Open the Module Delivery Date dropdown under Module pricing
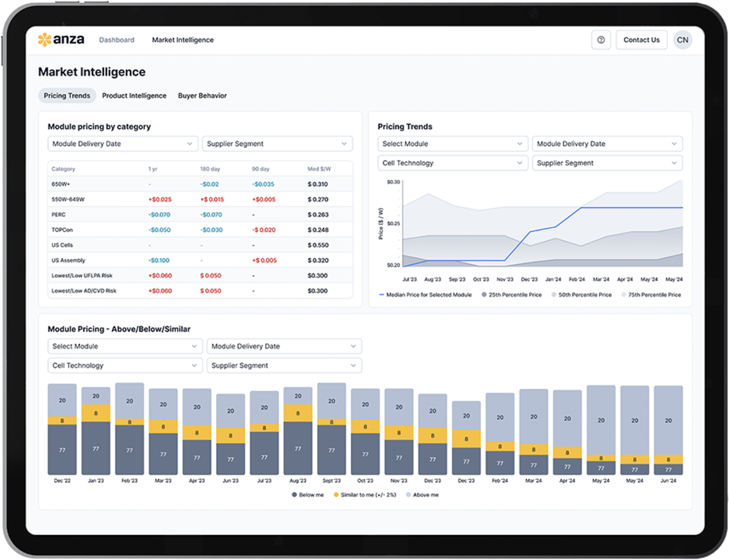729x560 pixels. pyautogui.click(x=122, y=143)
